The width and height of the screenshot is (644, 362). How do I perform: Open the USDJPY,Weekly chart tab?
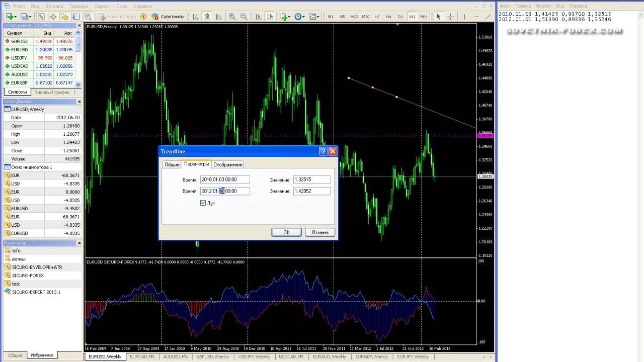(254, 356)
